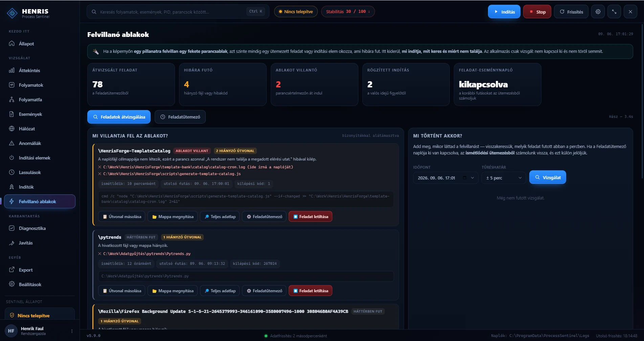
Task: Click the blue Indítás button
Action: [x=504, y=12]
